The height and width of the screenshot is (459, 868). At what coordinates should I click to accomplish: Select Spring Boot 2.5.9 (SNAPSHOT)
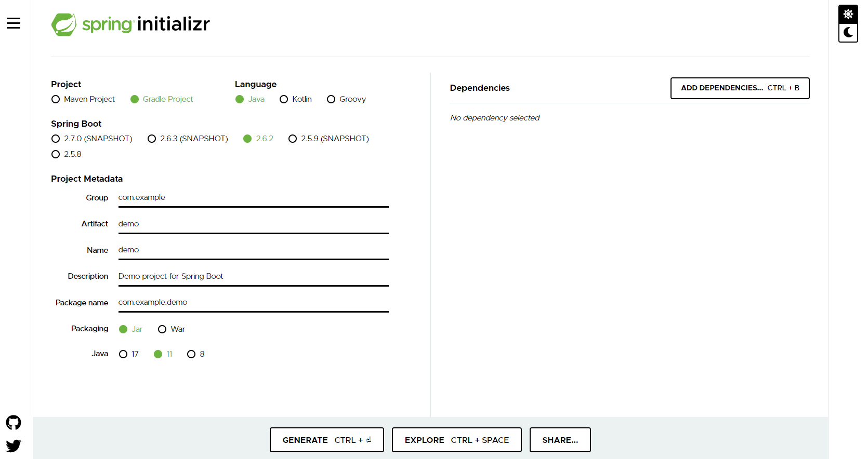point(328,139)
